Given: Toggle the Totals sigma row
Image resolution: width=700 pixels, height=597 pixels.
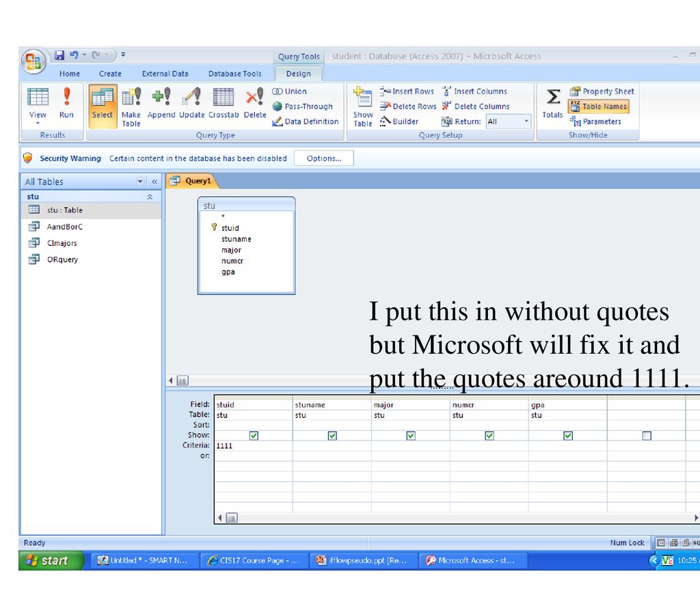Looking at the screenshot, I should [x=552, y=104].
